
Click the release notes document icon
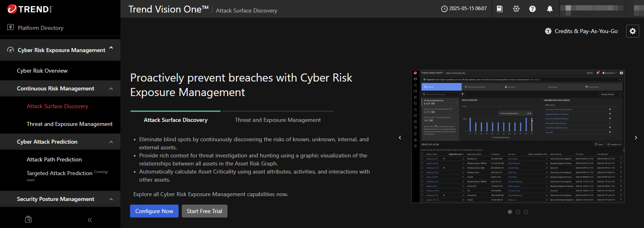(500, 9)
